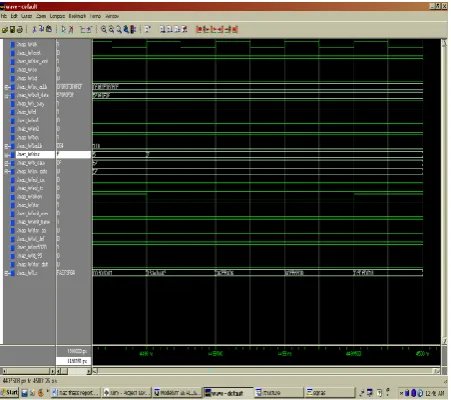
Task: Expand the white highlighted signal row
Action: [7, 155]
